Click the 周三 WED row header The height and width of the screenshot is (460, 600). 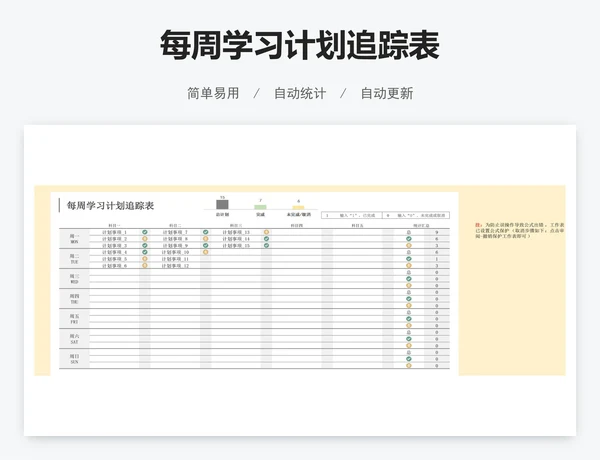(x=74, y=279)
